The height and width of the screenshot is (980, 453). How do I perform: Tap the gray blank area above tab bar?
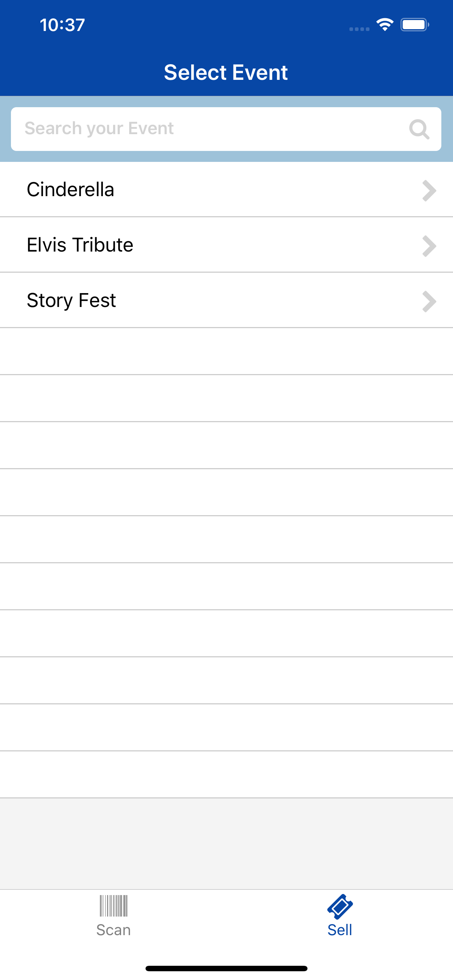(226, 843)
